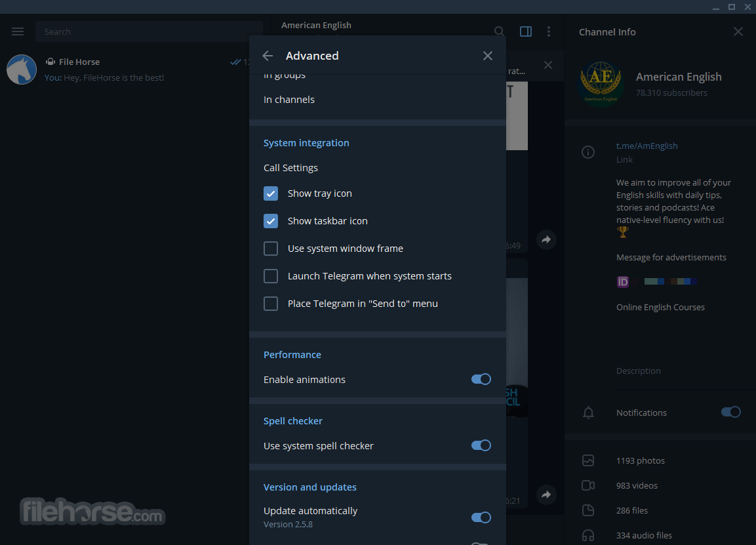756x545 pixels.
Task: Open the three-dot chat options menu
Action: pos(549,32)
